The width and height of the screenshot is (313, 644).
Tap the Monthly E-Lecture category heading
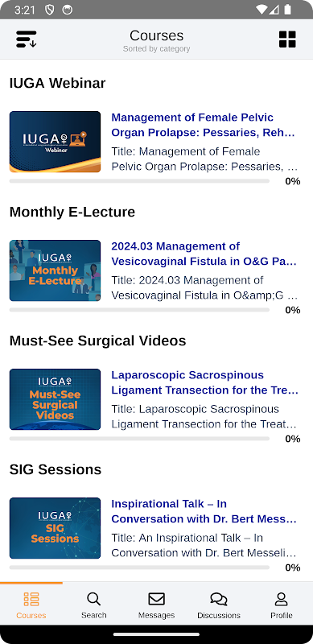pos(72,212)
